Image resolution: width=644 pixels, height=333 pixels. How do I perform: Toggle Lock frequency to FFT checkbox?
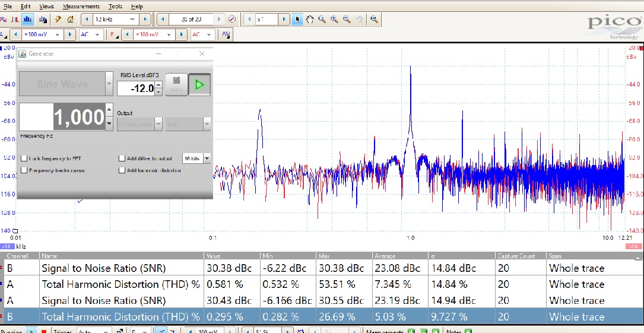(x=24, y=158)
